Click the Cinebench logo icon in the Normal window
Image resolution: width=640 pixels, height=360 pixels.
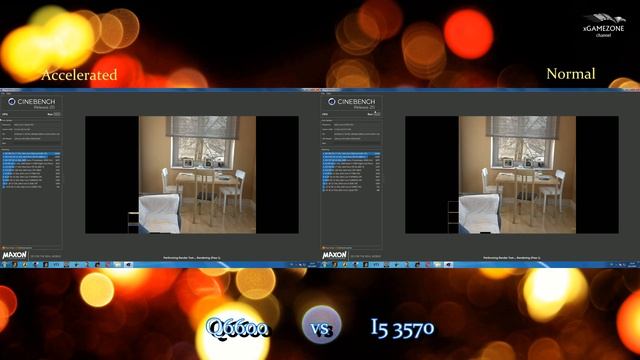pyautogui.click(x=331, y=102)
